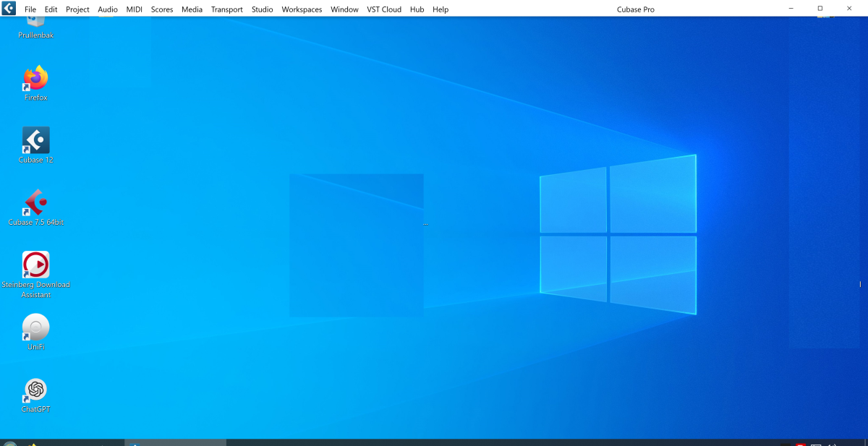The image size is (868, 446).
Task: Select the Firefox desktop shortcut
Action: point(35,83)
